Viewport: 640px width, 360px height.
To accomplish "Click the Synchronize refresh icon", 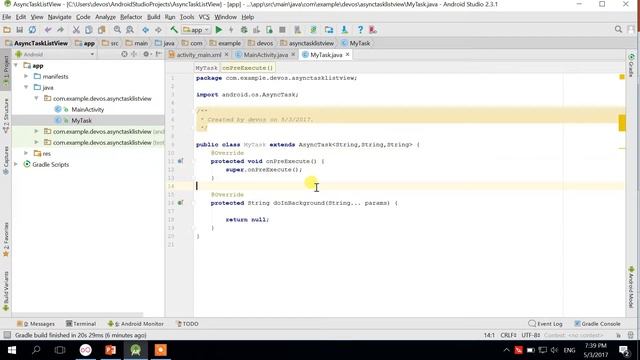I will 32,30.
